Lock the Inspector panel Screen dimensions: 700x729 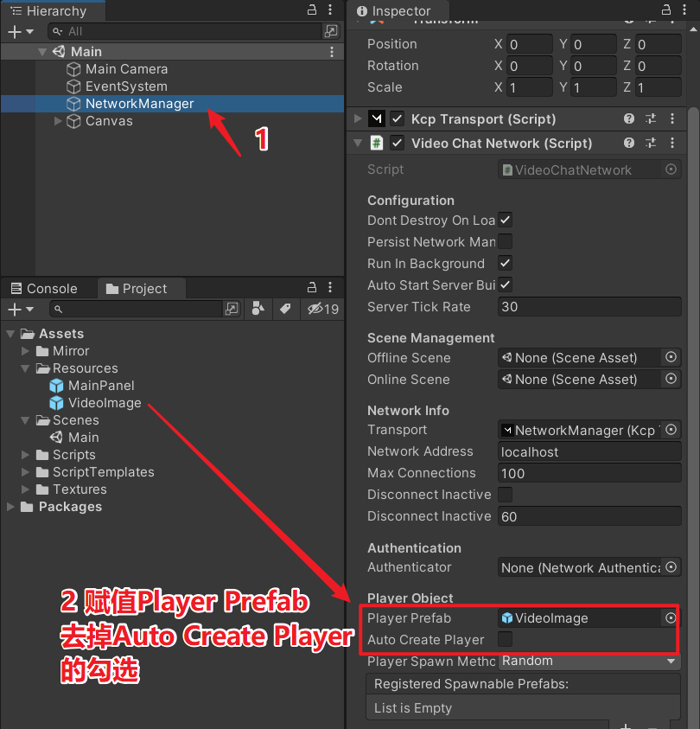(x=666, y=10)
